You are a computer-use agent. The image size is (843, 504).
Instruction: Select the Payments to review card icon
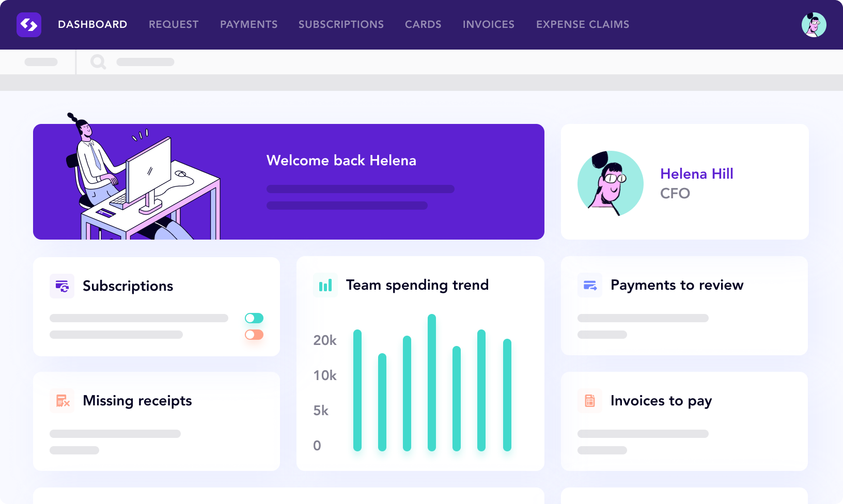589,285
